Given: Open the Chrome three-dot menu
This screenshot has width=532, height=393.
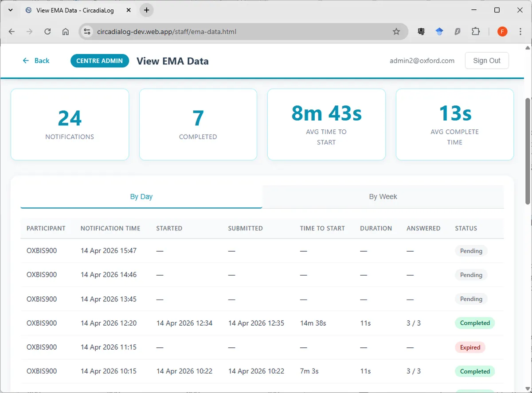Looking at the screenshot, I should coord(520,31).
